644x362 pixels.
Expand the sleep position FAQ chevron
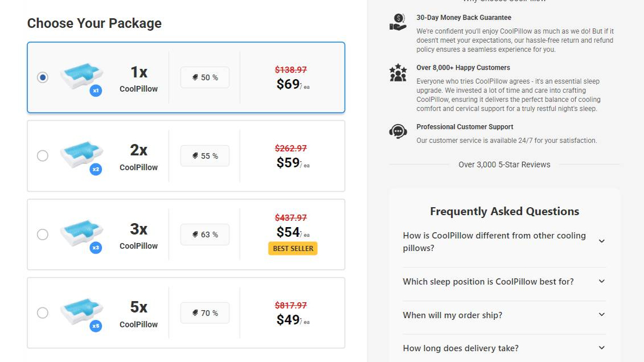(x=602, y=282)
